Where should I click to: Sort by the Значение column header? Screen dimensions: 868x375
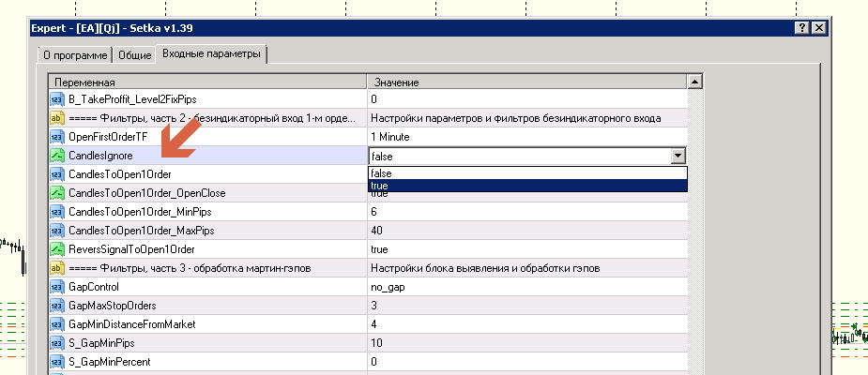pyautogui.click(x=527, y=82)
